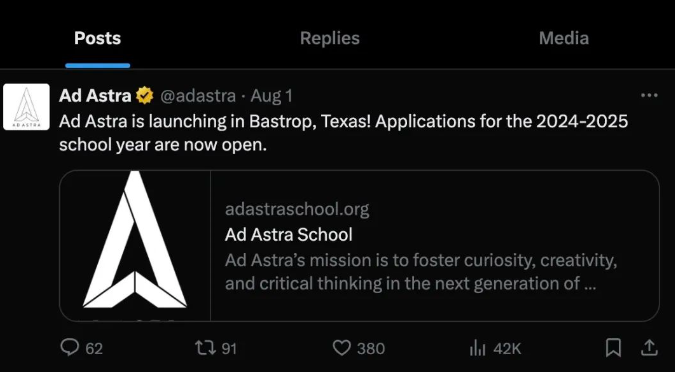Open the three-dot more options menu
Screen dimensions: 675x372
649,95
